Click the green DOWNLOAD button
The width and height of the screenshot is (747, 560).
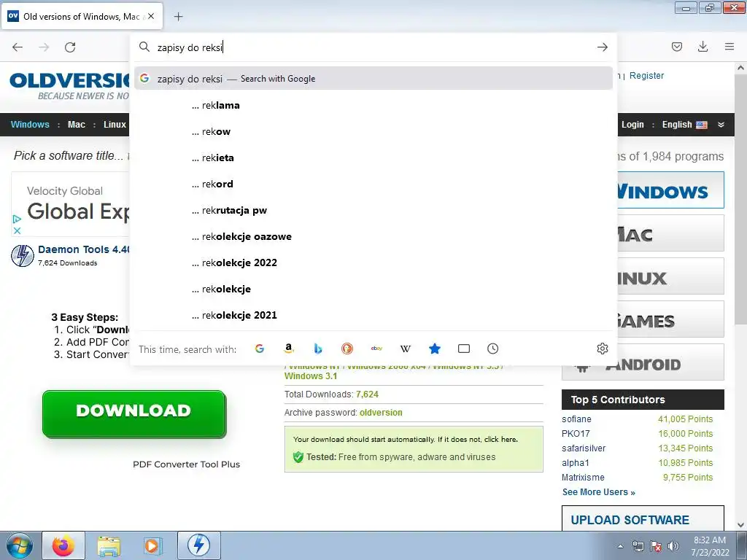pyautogui.click(x=134, y=414)
